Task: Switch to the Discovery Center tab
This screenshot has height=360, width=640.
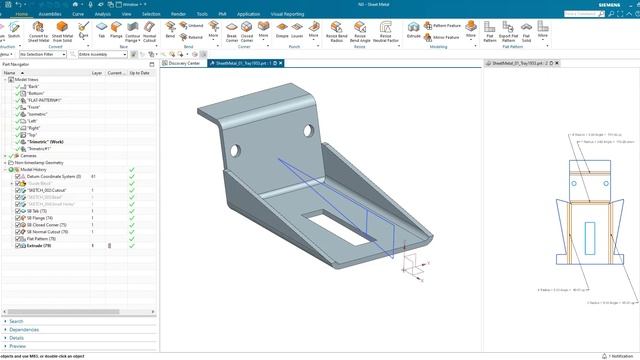Action: (x=182, y=63)
